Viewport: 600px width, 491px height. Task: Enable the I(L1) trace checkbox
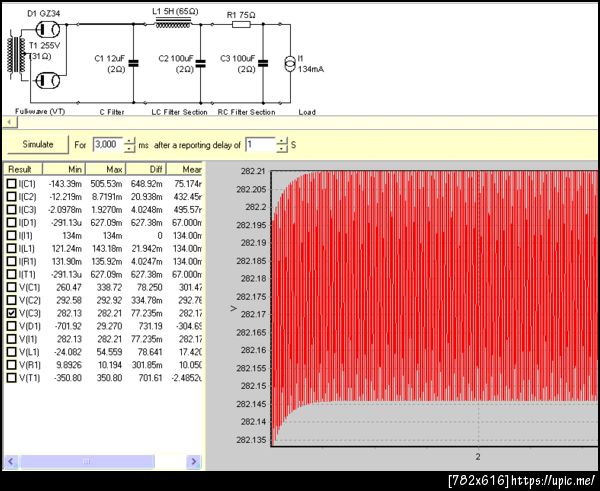(12, 249)
